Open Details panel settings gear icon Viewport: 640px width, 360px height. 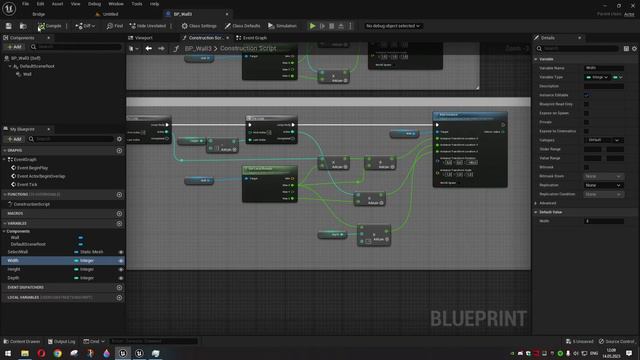click(634, 49)
